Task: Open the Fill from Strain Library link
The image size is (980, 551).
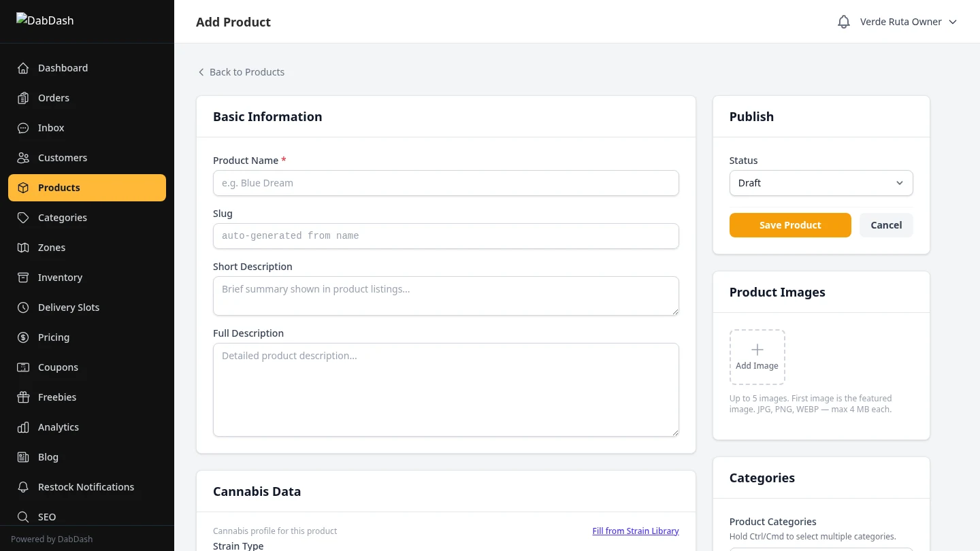Action: click(x=635, y=531)
